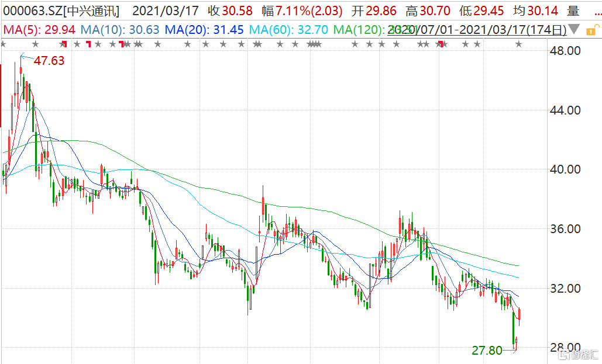
Task: Click the 47.63 high price marker
Action: (49, 61)
